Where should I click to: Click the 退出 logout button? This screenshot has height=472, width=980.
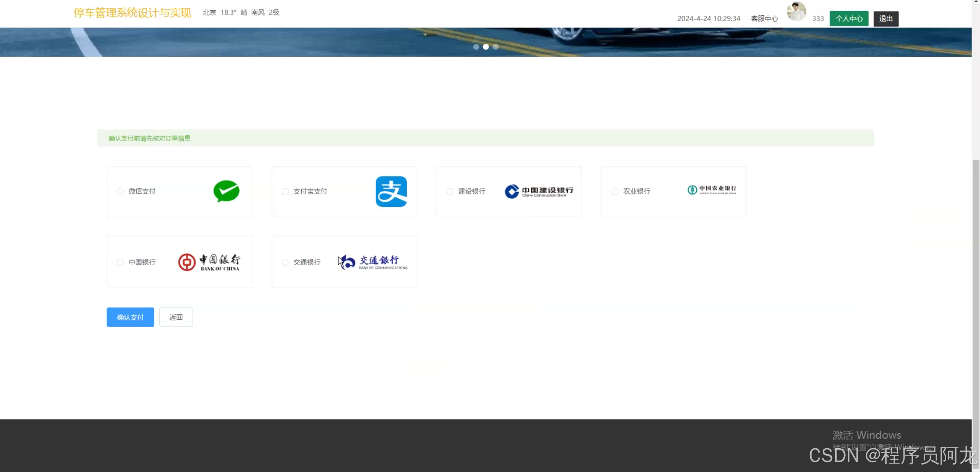coord(885,18)
